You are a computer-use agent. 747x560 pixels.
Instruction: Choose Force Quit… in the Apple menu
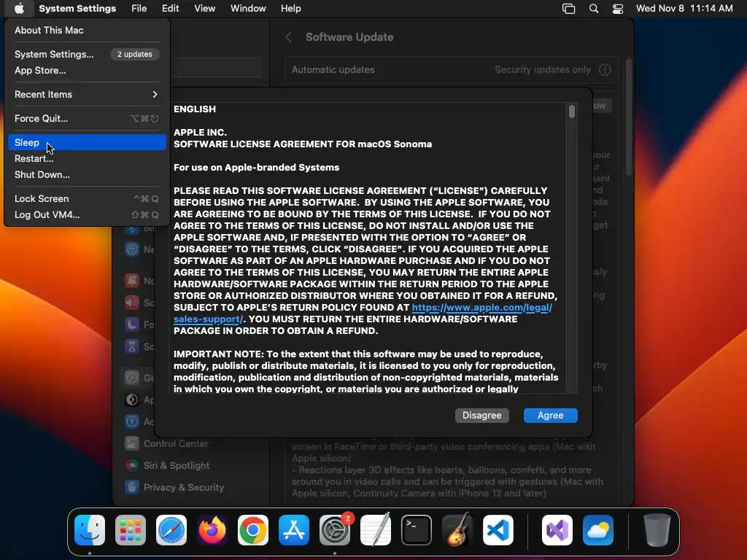(87, 119)
